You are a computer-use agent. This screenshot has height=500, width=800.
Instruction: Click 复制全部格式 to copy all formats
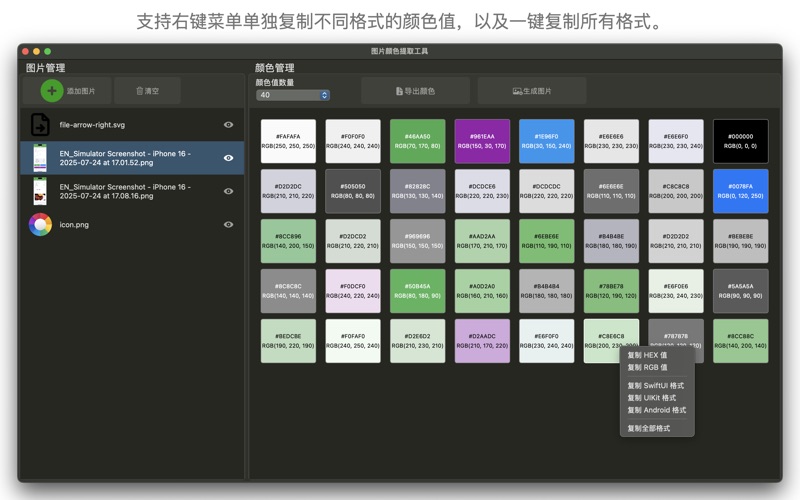(x=648, y=428)
